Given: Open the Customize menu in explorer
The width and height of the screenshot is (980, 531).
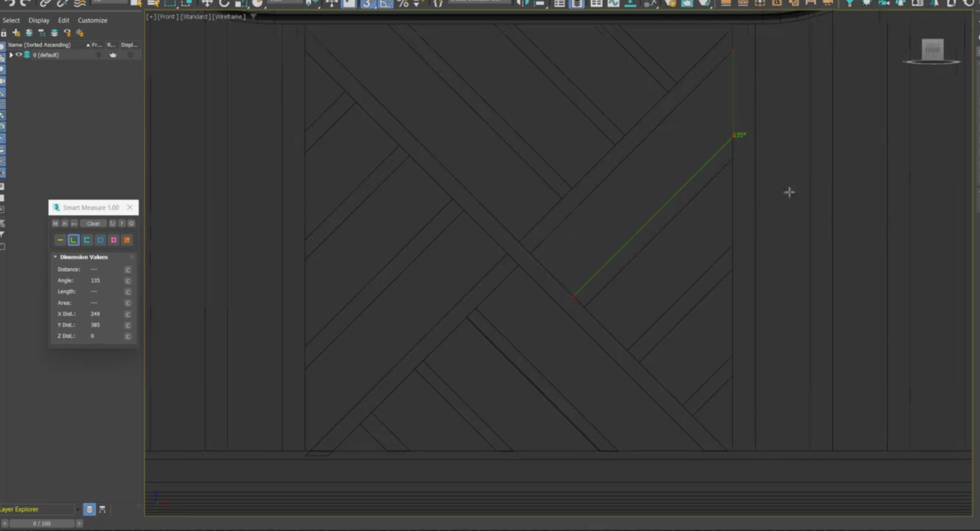Looking at the screenshot, I should [x=92, y=21].
